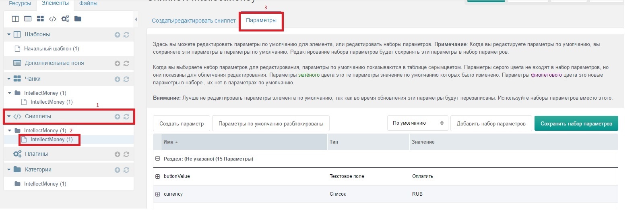Viewport: 644px width, 211px height.
Task: Click the new snippet code icon in the toolbar
Action: click(53, 19)
